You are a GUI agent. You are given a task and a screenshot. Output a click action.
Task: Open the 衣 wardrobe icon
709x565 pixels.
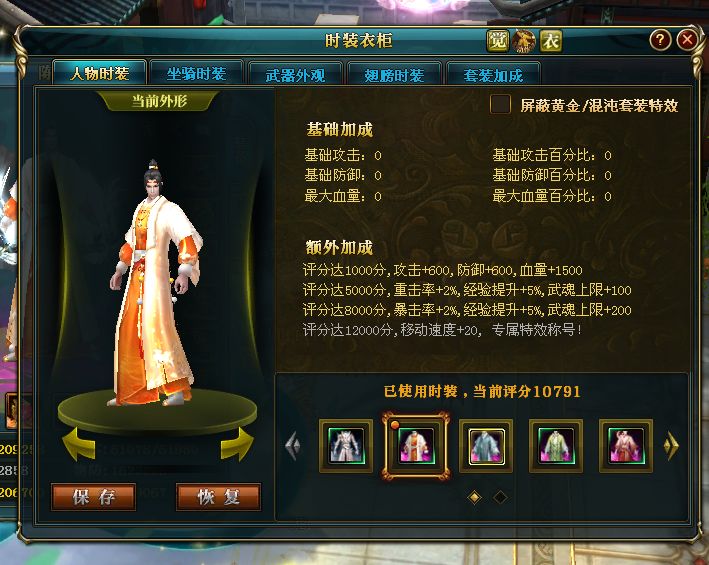tap(550, 41)
